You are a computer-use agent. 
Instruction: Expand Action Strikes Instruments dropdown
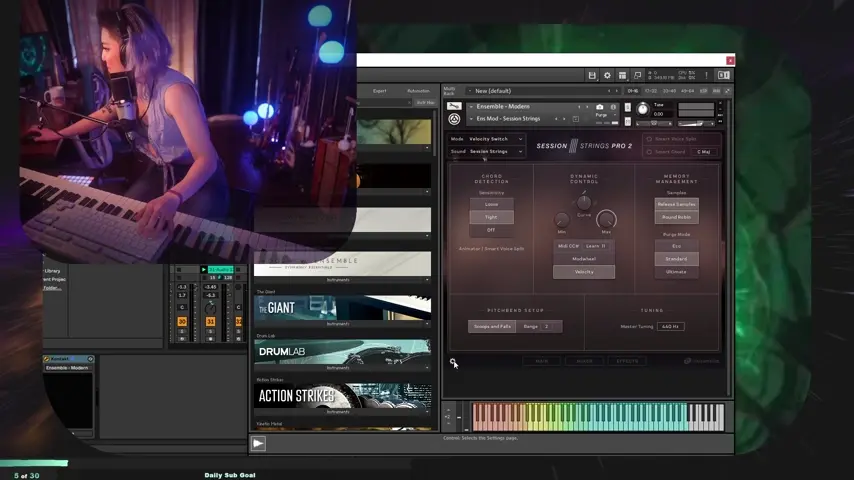(427, 412)
